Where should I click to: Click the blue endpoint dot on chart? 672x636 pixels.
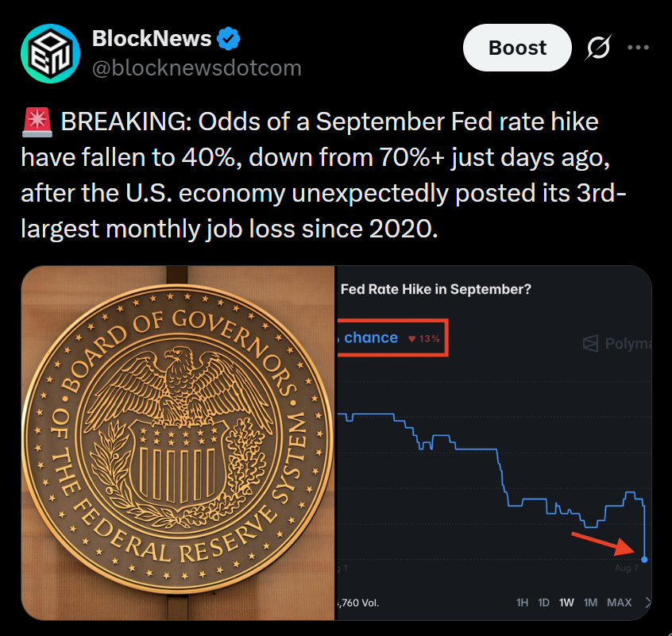tap(644, 559)
